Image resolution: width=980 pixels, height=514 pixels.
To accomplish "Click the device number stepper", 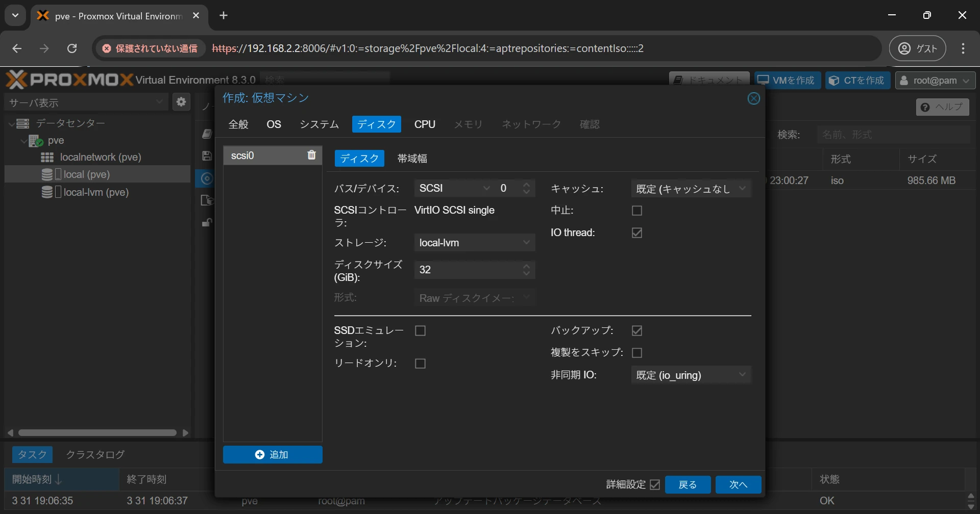I will tap(527, 188).
